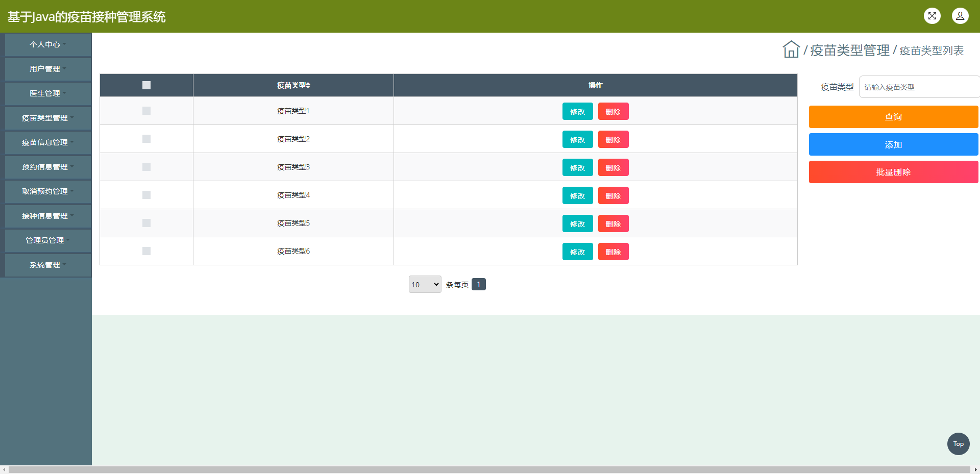Click 修改 button for 疫苗类型1

[577, 111]
